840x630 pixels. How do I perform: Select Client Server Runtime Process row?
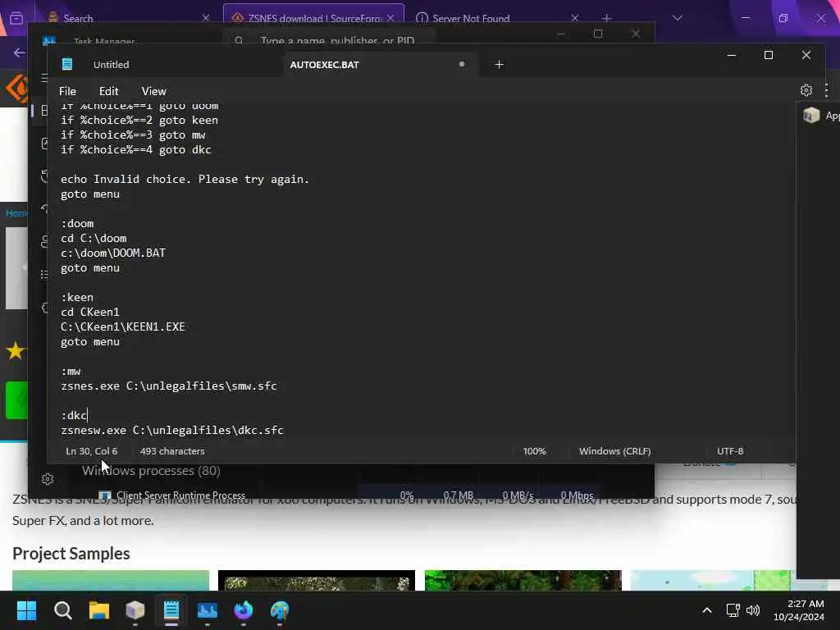[x=348, y=495]
